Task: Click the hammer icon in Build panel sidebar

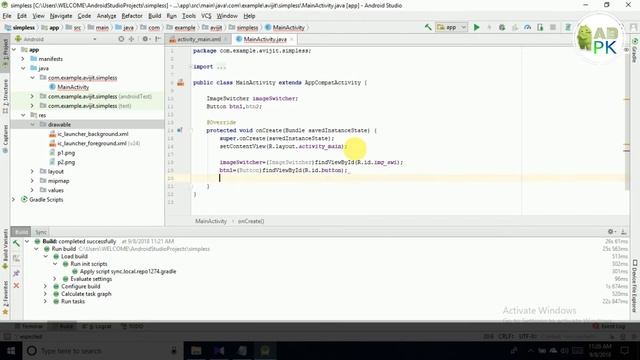Action: pos(16,244)
